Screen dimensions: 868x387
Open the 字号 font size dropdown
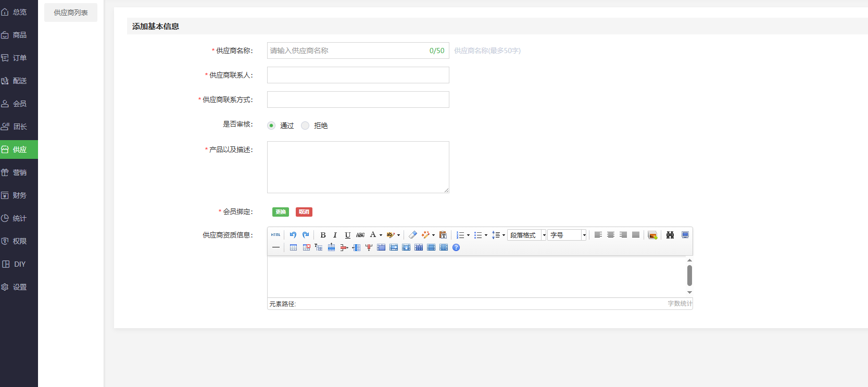click(567, 235)
